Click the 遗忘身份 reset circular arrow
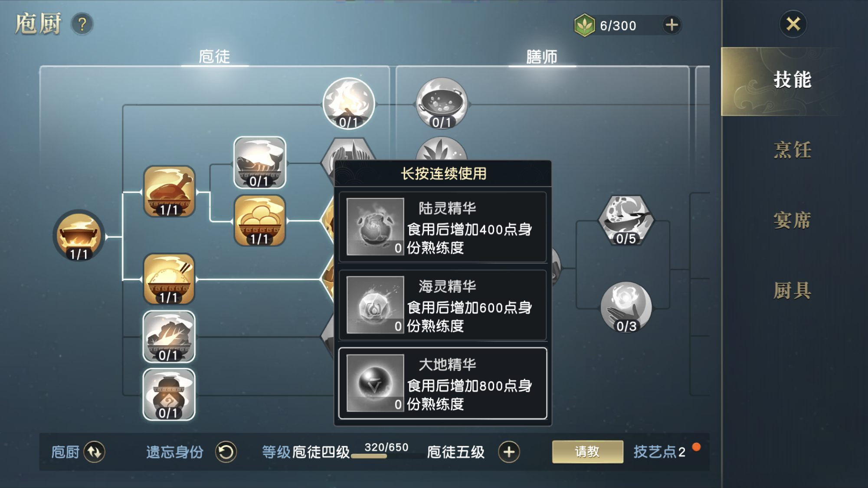 [x=226, y=452]
